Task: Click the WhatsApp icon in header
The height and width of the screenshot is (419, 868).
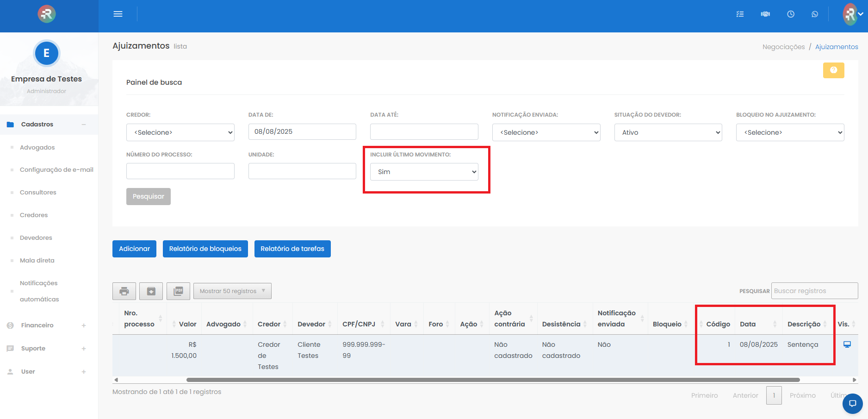Action: [815, 14]
